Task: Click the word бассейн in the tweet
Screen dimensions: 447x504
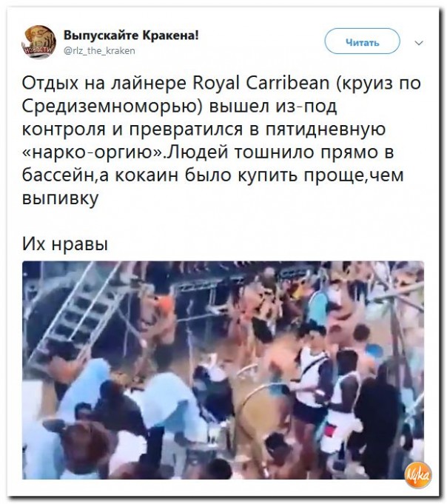Action: pyautogui.click(x=58, y=176)
